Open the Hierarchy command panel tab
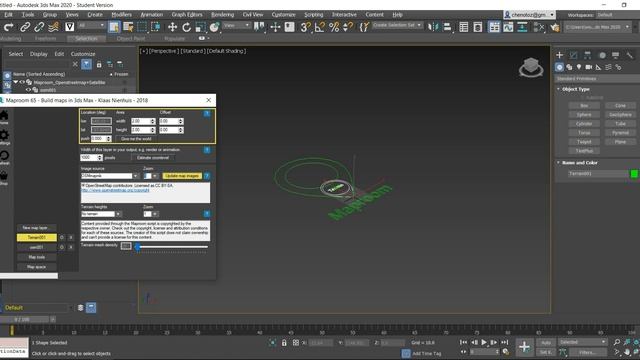This screenshot has width=640, height=360. coord(587,55)
